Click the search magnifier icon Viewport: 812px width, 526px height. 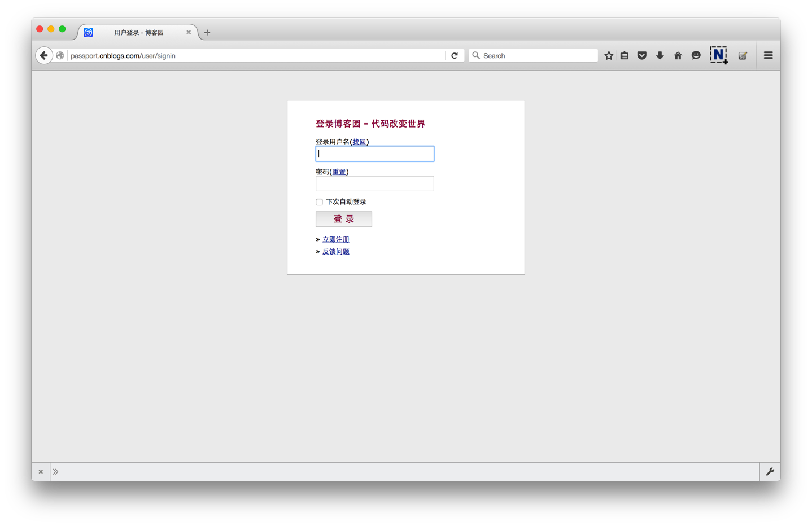(476, 55)
